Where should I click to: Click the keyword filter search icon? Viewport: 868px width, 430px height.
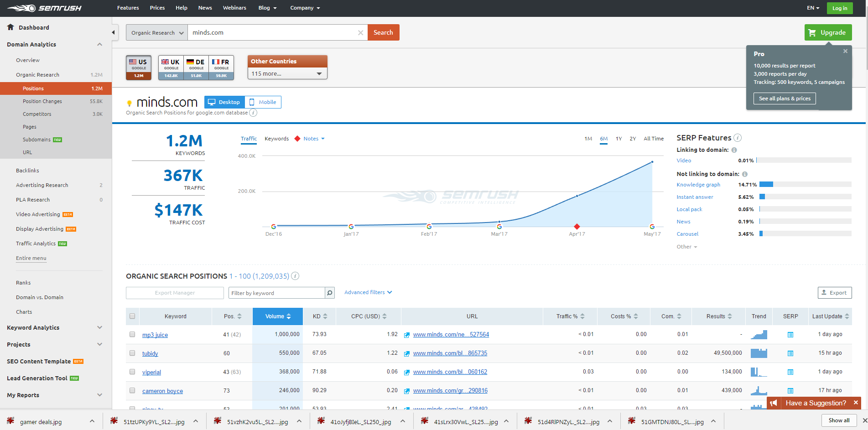click(x=330, y=293)
